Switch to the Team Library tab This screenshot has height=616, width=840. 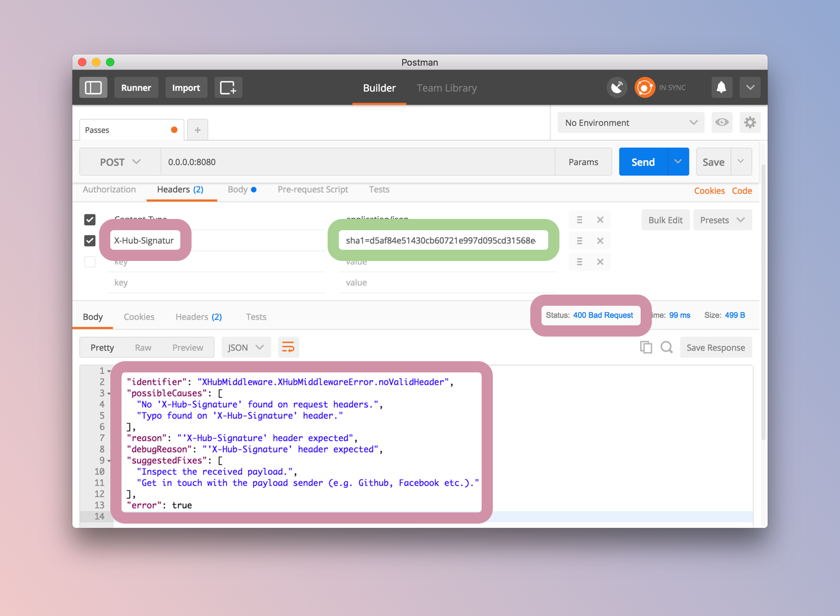tap(447, 88)
